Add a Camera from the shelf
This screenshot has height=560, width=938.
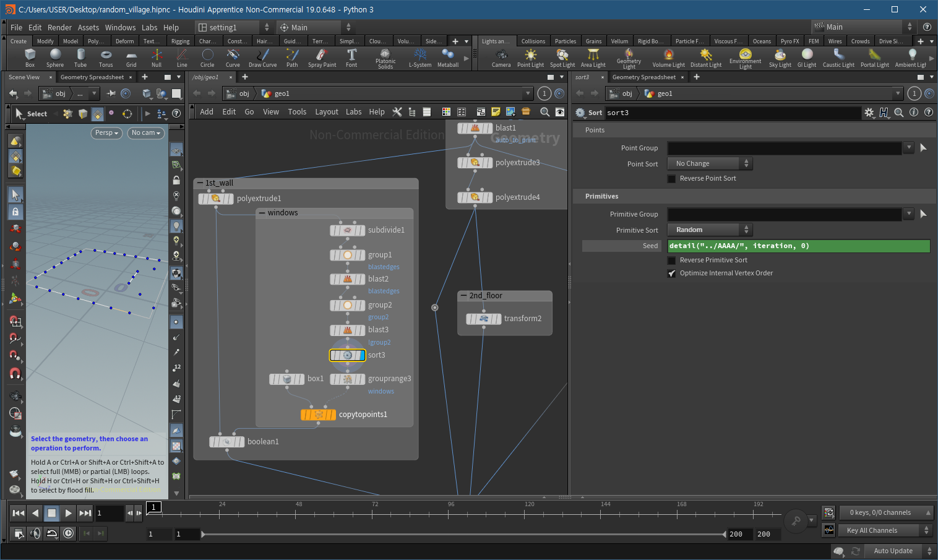pos(501,58)
